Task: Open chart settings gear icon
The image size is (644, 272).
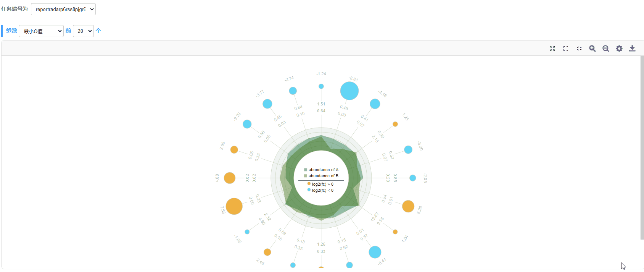Action: (x=619, y=49)
